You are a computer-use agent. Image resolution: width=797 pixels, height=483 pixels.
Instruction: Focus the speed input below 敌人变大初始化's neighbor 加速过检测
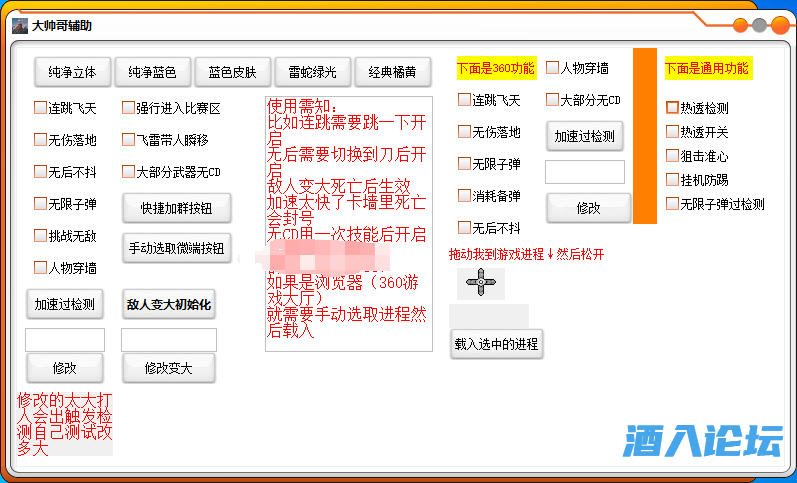(x=65, y=340)
